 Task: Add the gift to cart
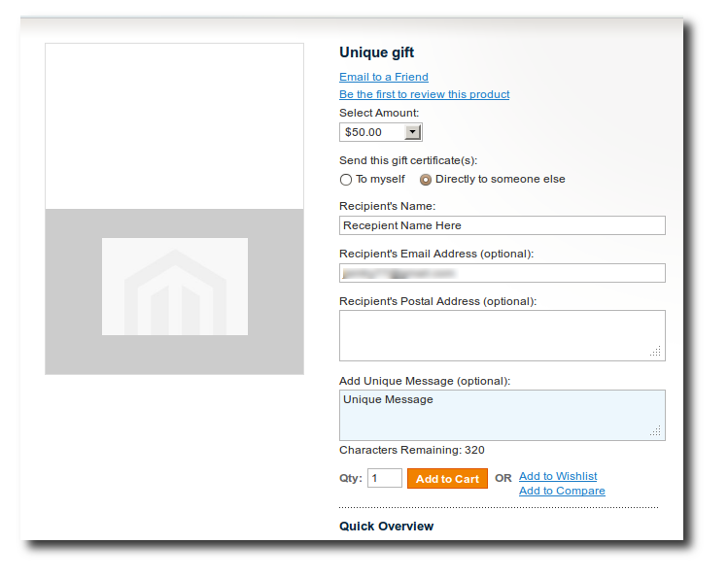(x=447, y=479)
